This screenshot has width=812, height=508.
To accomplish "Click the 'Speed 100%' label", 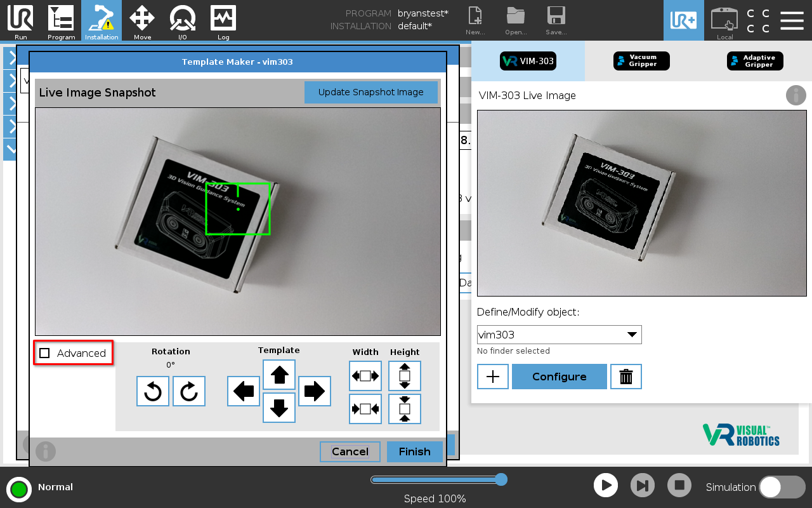I will [435, 499].
